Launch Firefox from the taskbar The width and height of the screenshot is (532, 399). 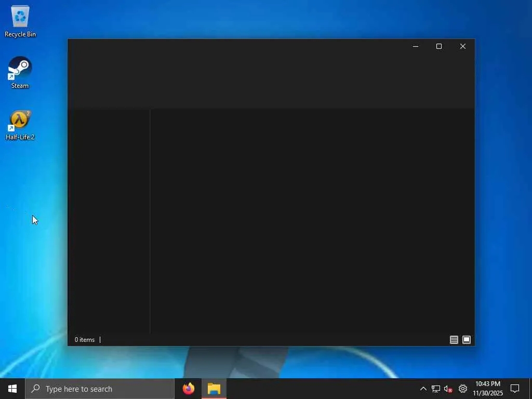[x=189, y=389]
